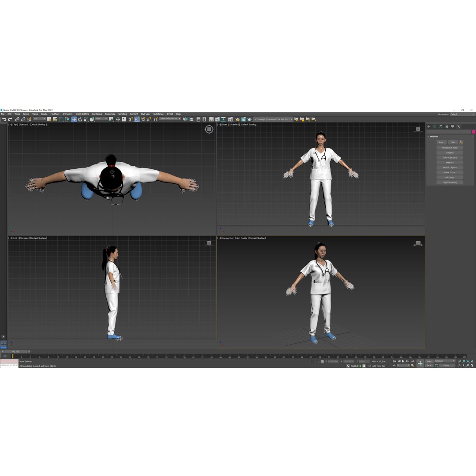Toggle Spinner Snap icon

coord(149,119)
